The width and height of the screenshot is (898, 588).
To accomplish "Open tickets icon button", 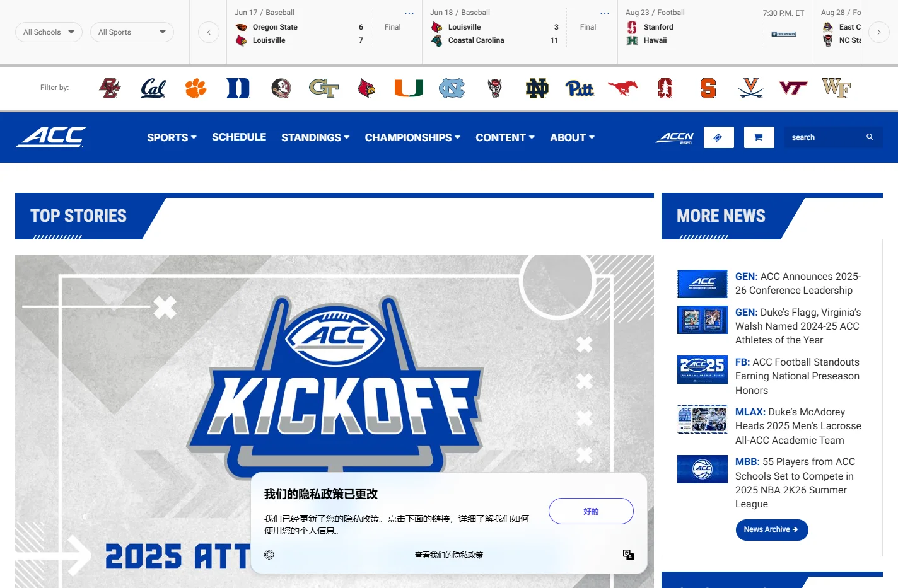I will click(718, 137).
